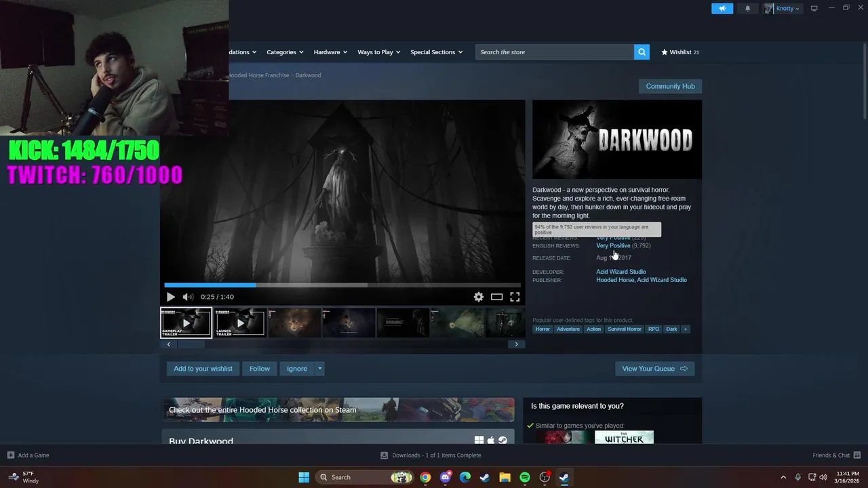Select the Launch Trailer thumbnail
Viewport: 868px width, 488px height.
point(240,323)
